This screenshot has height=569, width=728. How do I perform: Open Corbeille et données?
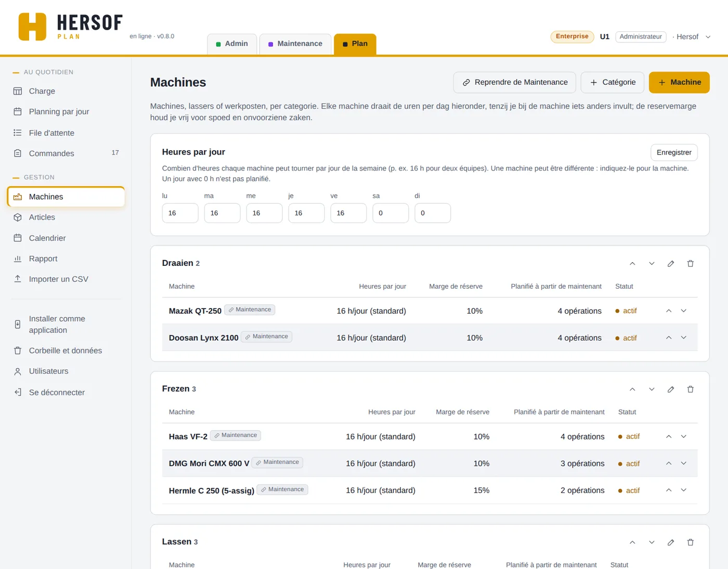click(66, 351)
